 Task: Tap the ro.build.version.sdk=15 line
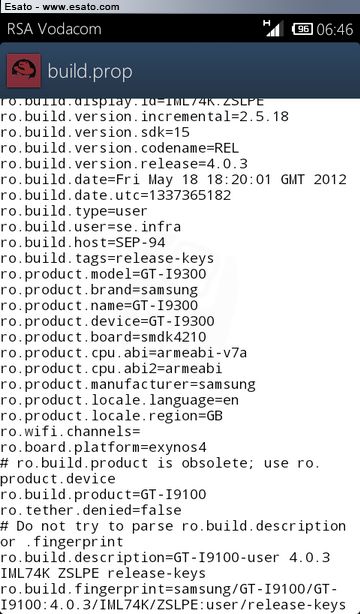pos(95,132)
